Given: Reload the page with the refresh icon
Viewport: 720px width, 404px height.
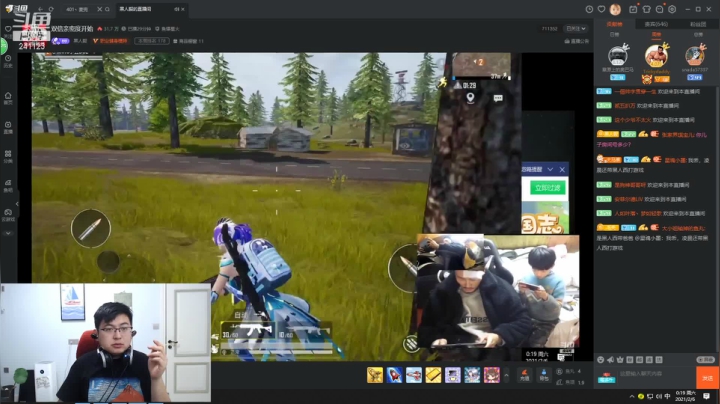Looking at the screenshot, I should click(51, 9).
